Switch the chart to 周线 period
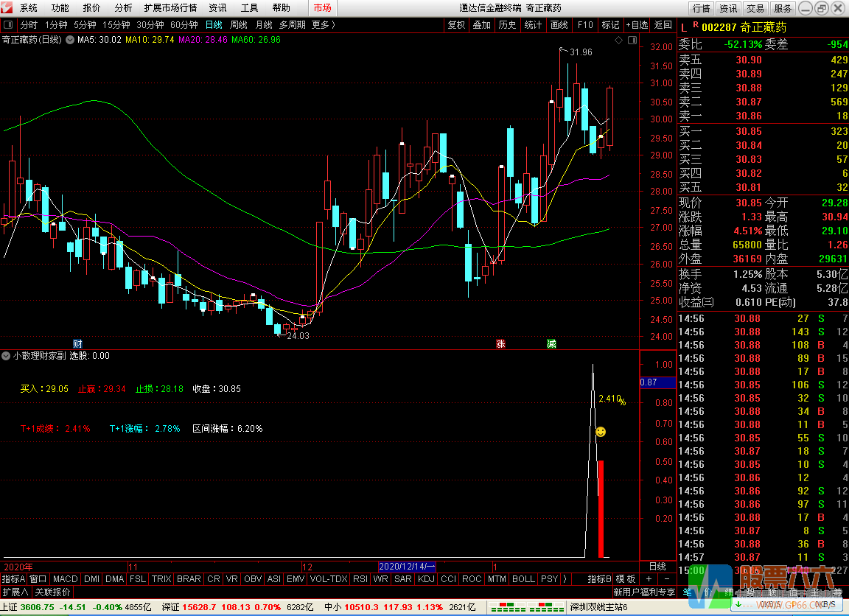 click(x=238, y=24)
